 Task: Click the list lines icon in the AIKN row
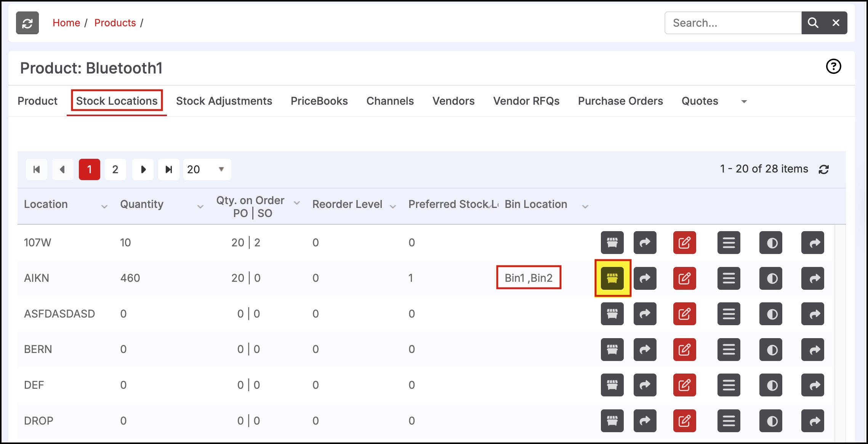point(729,278)
